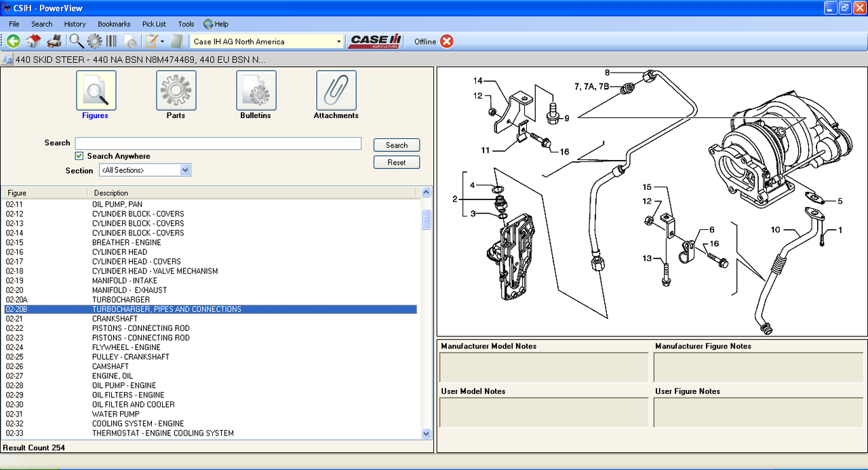The width and height of the screenshot is (868, 470).
Task: Open the Parts gear tab icon
Action: click(176, 90)
